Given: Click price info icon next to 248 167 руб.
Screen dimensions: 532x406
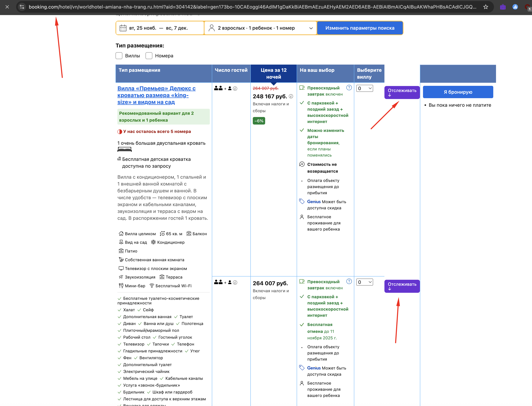Looking at the screenshot, I should (291, 96).
